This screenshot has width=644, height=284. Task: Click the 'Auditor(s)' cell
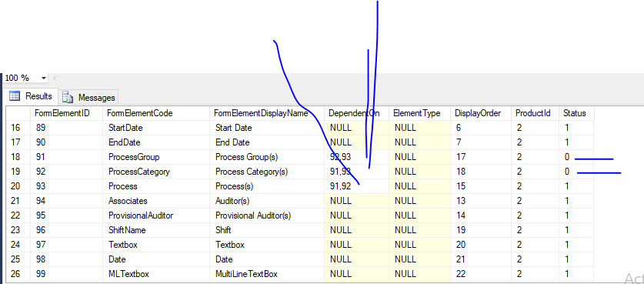pyautogui.click(x=268, y=201)
